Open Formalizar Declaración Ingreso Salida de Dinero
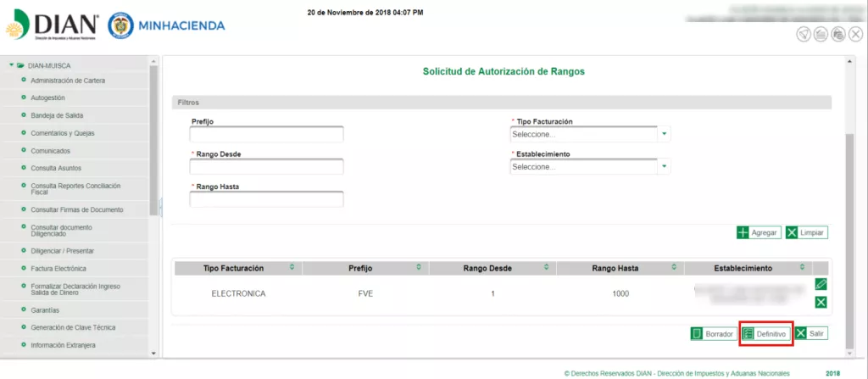868x379 pixels. click(x=75, y=289)
